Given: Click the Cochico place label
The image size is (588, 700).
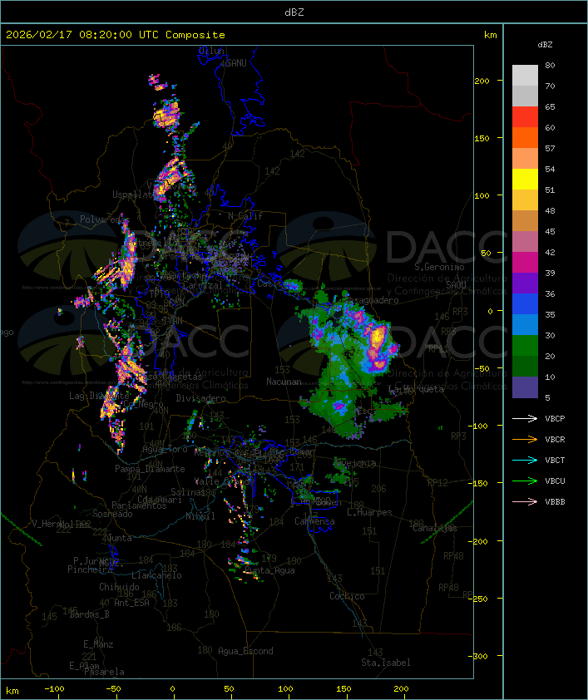Looking at the screenshot, I should (347, 596).
